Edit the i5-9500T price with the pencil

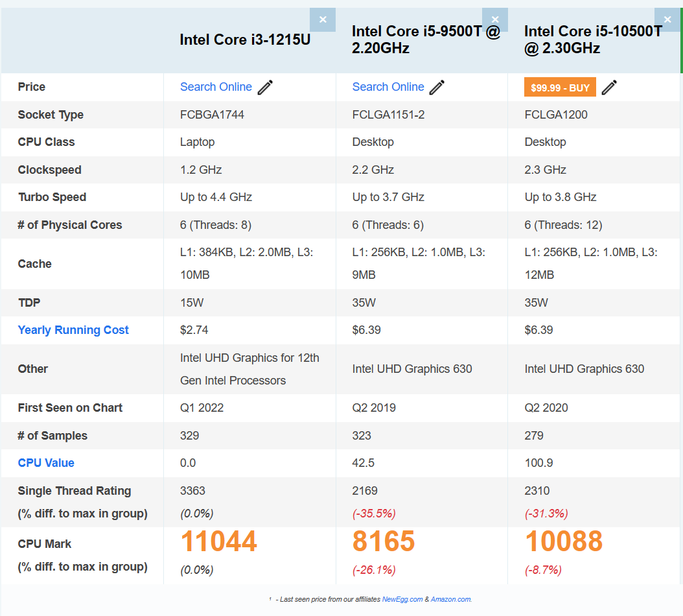(437, 88)
